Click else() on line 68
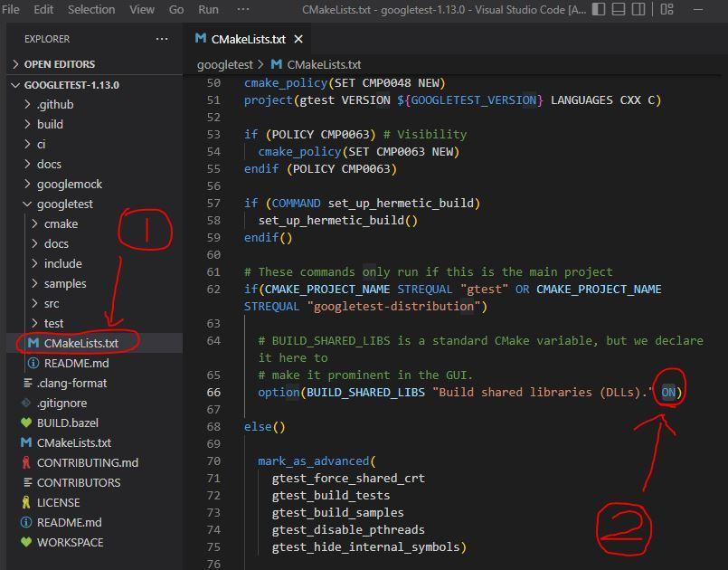Viewport: 728px width, 570px height. pyautogui.click(x=265, y=427)
